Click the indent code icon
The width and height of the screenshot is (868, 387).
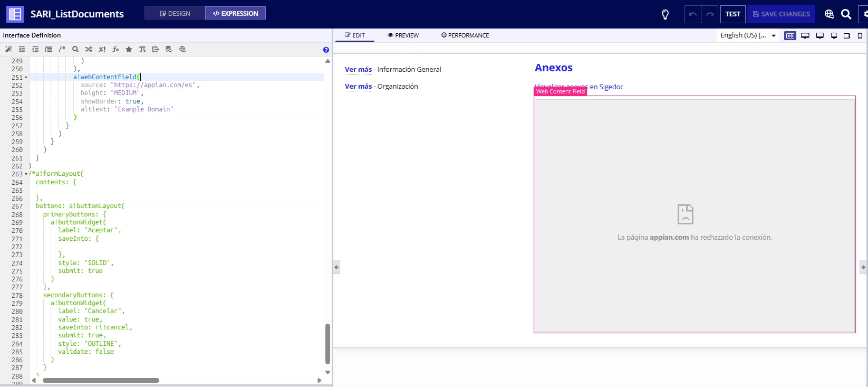35,49
